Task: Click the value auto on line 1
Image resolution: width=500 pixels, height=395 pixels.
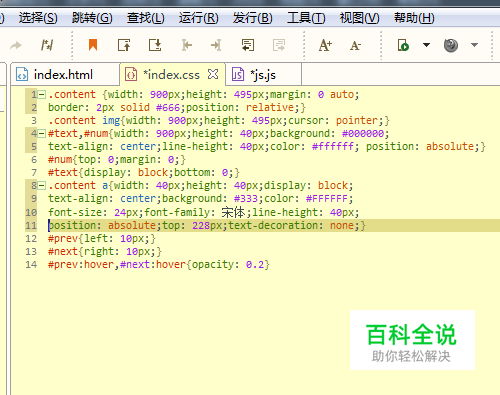Action: pos(342,94)
